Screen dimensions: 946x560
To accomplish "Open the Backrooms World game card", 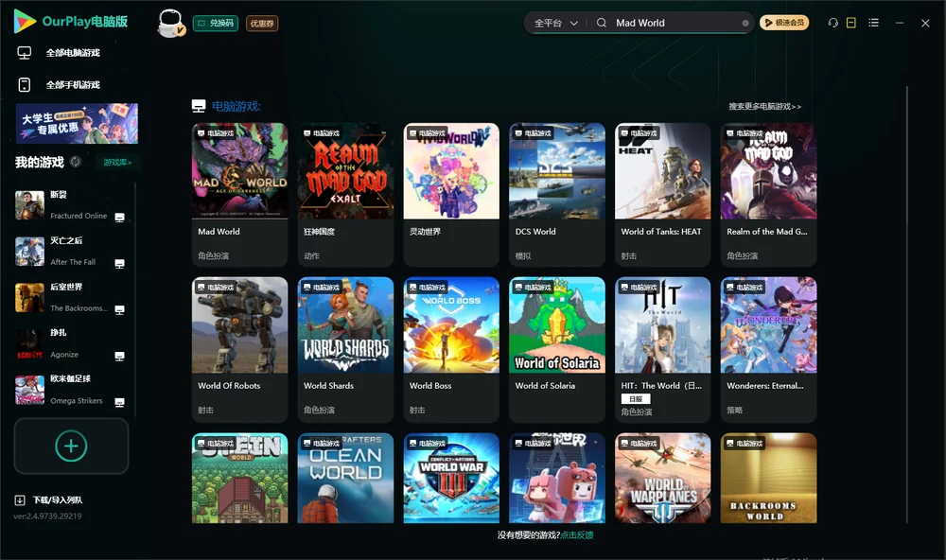I will [x=768, y=478].
